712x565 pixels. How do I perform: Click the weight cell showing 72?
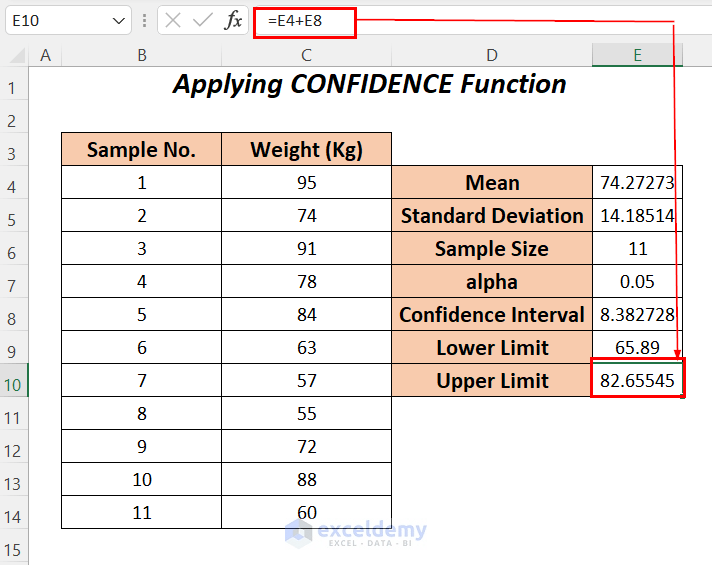[307, 446]
